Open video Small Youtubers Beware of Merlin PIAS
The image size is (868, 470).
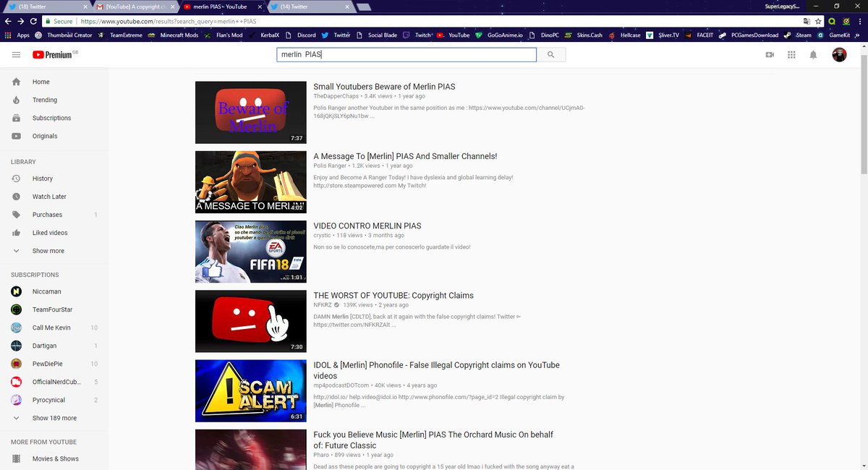(x=384, y=87)
